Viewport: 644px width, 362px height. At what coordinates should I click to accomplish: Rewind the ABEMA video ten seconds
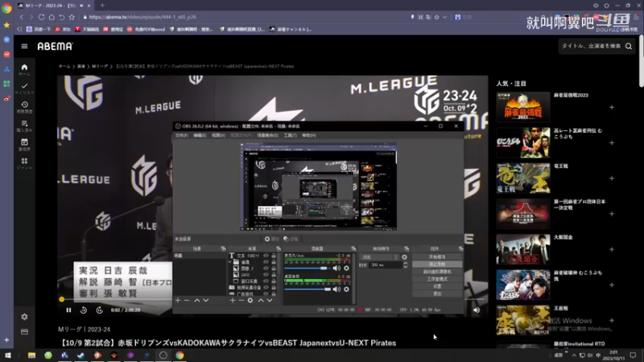click(x=84, y=311)
